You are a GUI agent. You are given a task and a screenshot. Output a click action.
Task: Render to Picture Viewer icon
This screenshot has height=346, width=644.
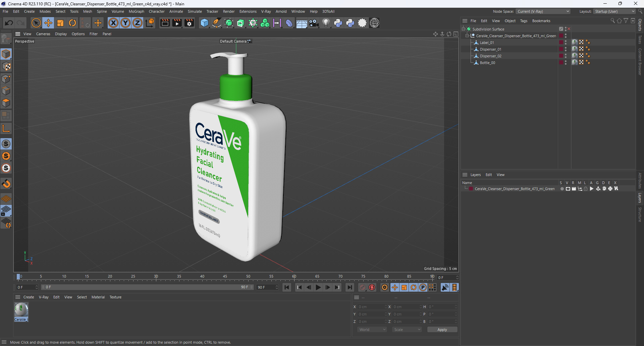tap(177, 23)
